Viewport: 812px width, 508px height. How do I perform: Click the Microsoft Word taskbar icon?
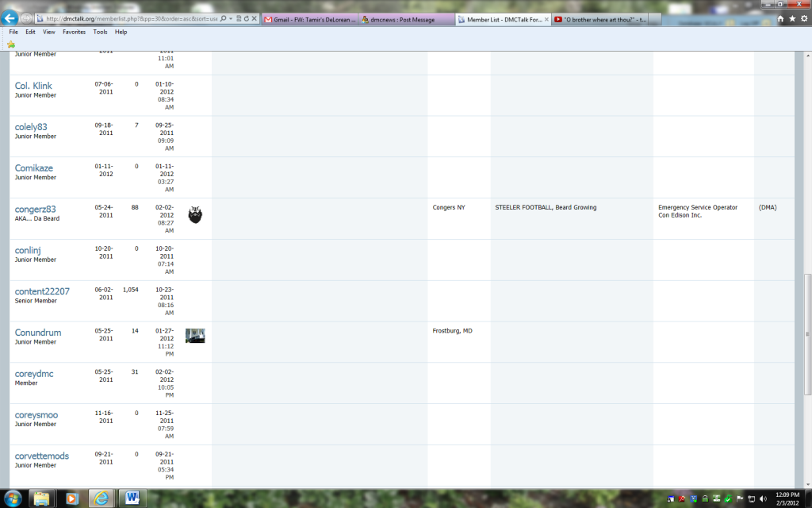(132, 498)
